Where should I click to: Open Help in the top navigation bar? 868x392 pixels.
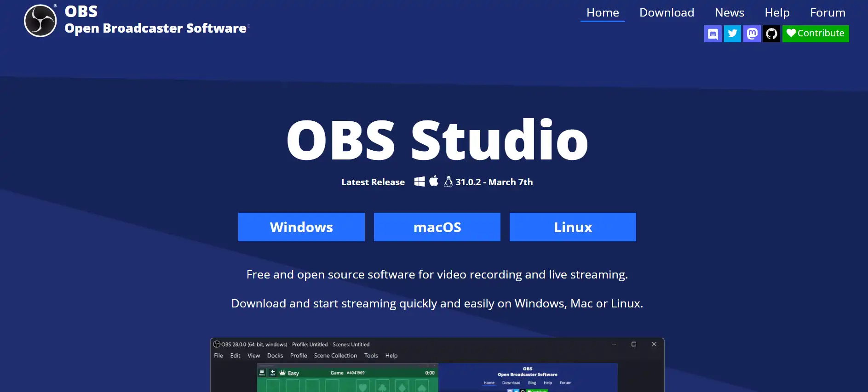(x=777, y=13)
